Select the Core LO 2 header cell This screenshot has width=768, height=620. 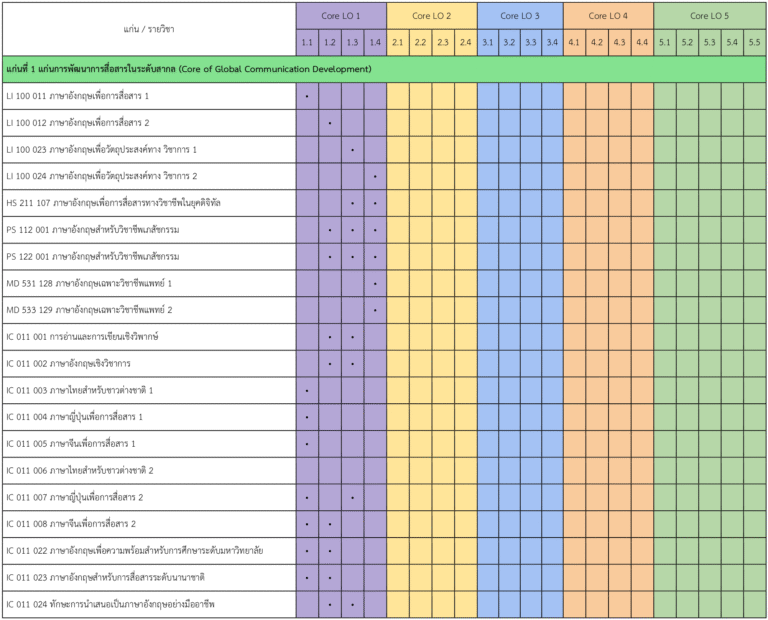431,16
